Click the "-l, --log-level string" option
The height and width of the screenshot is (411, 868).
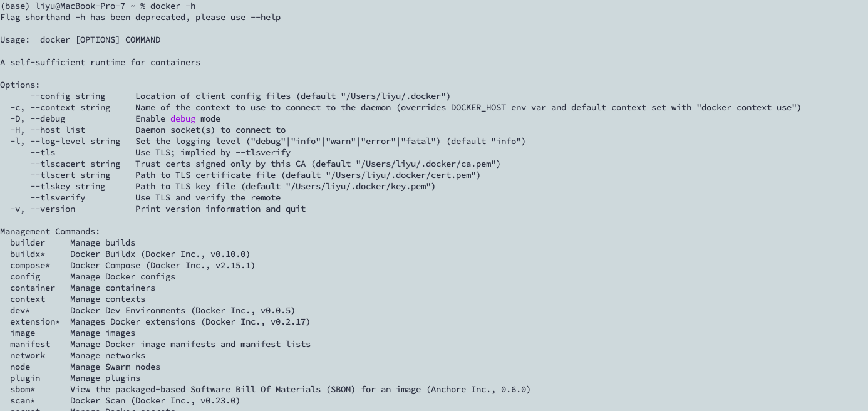coord(65,142)
